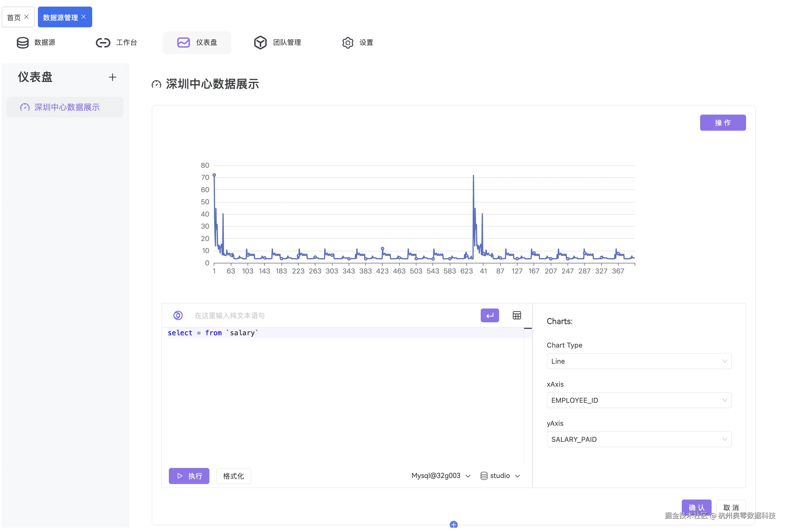Viewport: 788px width, 532px height.
Task: Expand the Mysql@32g003 connection selector
Action: tap(441, 476)
